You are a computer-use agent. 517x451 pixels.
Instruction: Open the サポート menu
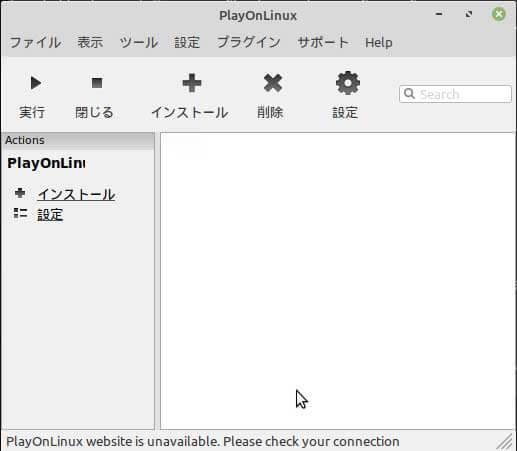323,43
